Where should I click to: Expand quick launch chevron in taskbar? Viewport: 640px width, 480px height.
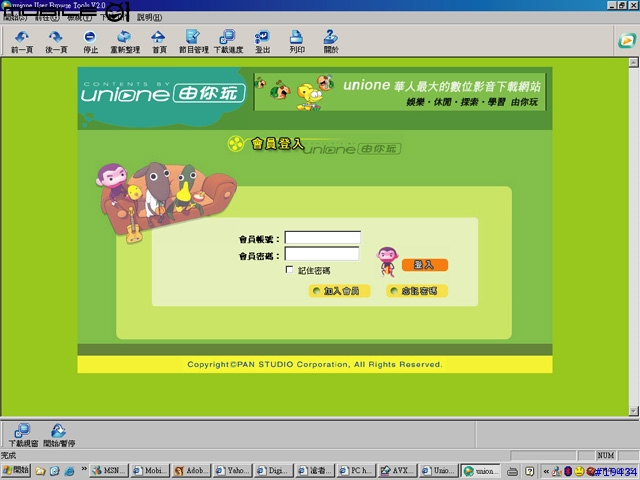[84, 469]
